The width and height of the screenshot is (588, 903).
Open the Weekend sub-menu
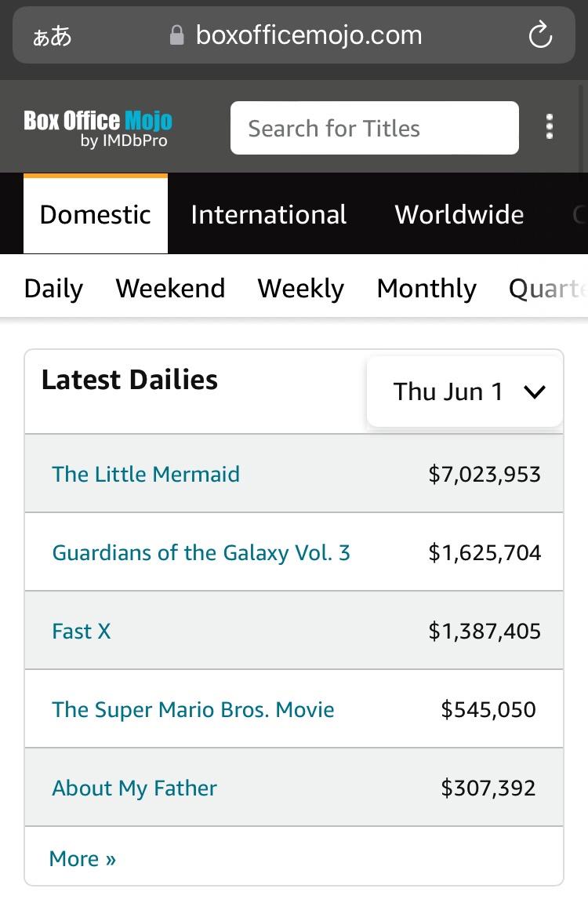(x=170, y=288)
